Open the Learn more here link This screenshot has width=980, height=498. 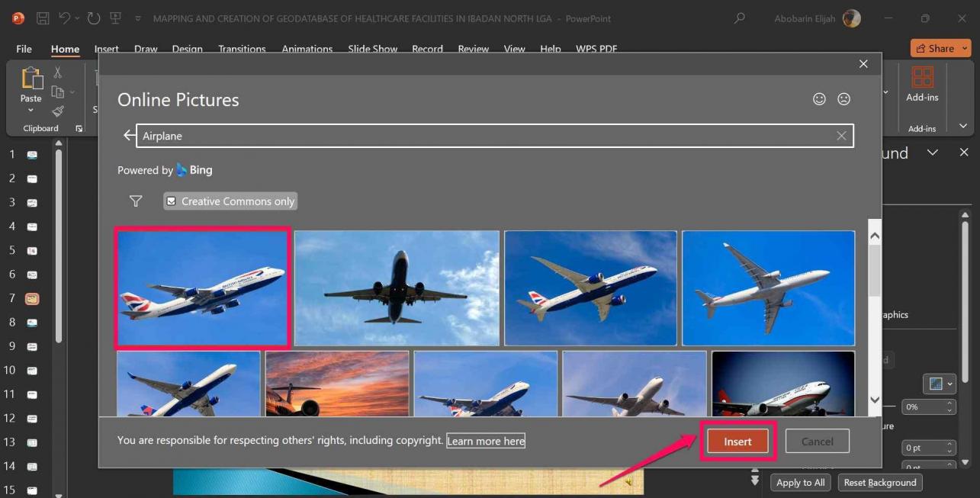pyautogui.click(x=486, y=441)
